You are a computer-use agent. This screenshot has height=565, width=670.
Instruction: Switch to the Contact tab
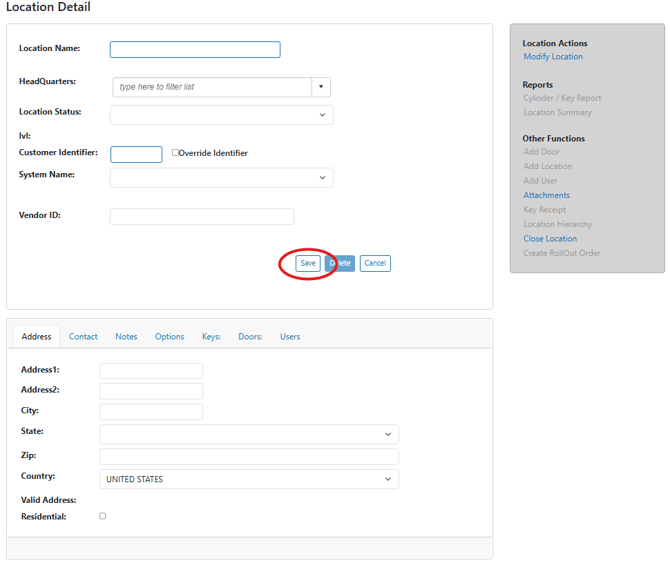click(83, 337)
